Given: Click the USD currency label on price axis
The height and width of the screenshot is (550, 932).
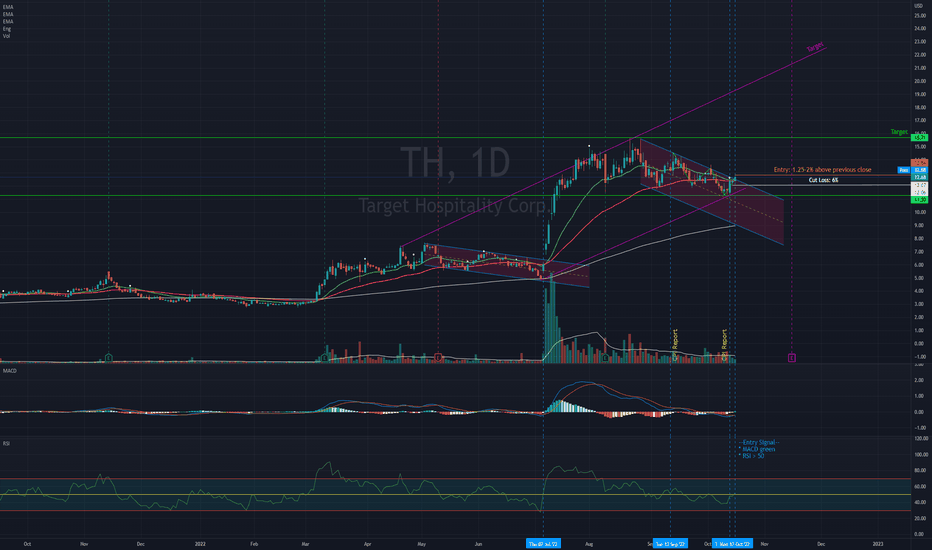Looking at the screenshot, I should pyautogui.click(x=918, y=6).
